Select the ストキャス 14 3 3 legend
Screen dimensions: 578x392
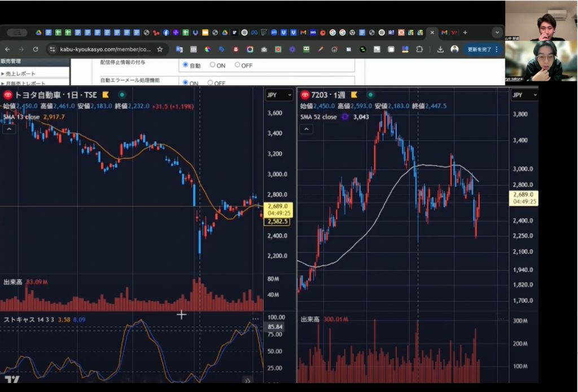click(29, 319)
